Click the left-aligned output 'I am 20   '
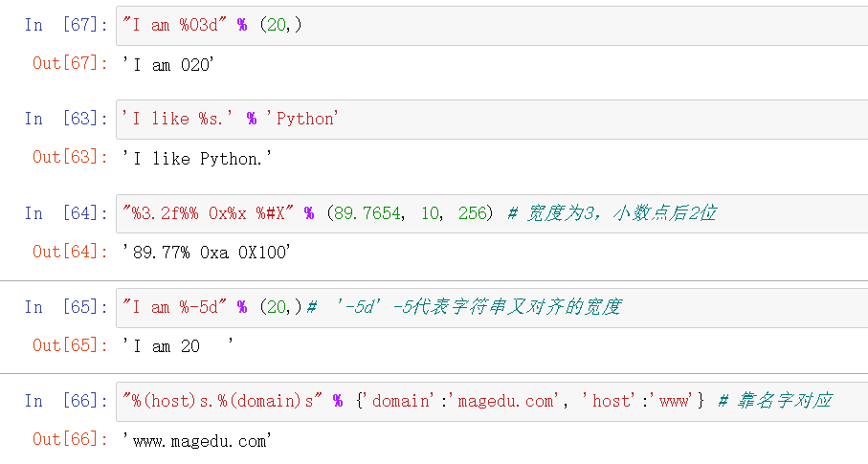 click(x=179, y=346)
